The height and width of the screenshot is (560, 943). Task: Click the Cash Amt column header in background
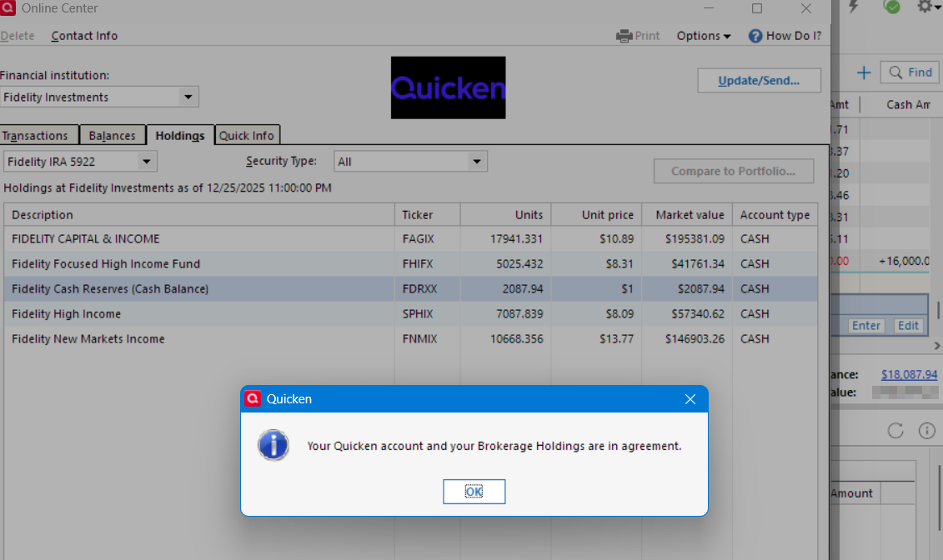[908, 104]
